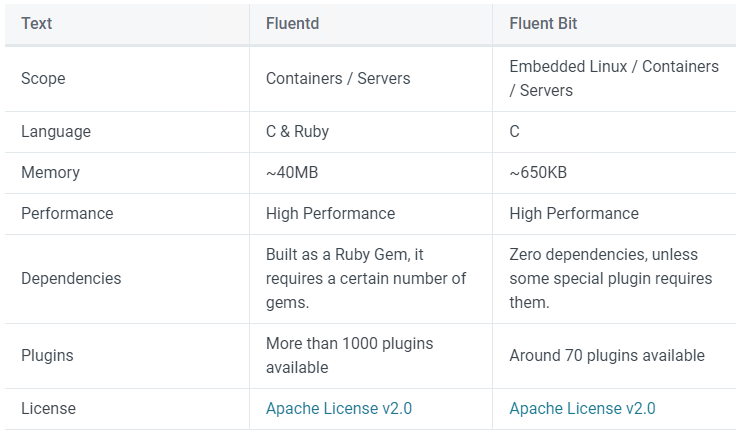
Task: Select the "Dependencies" row label
Action: pos(71,278)
